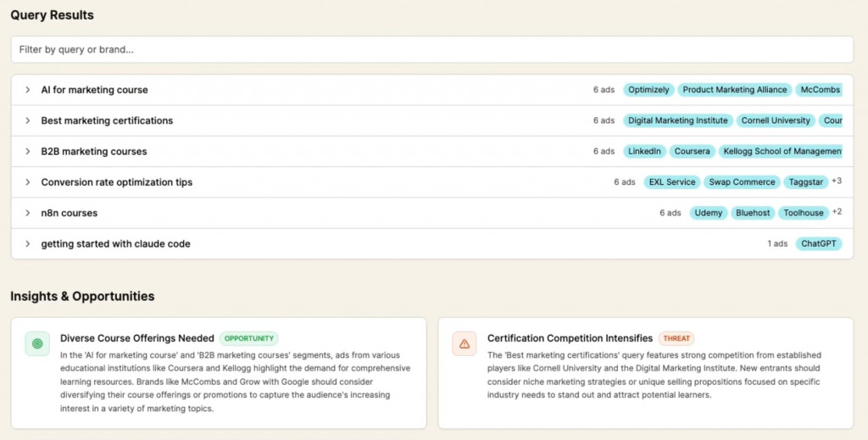Select the McCombs brand tag
Image resolution: width=868 pixels, height=440 pixels.
click(x=820, y=90)
